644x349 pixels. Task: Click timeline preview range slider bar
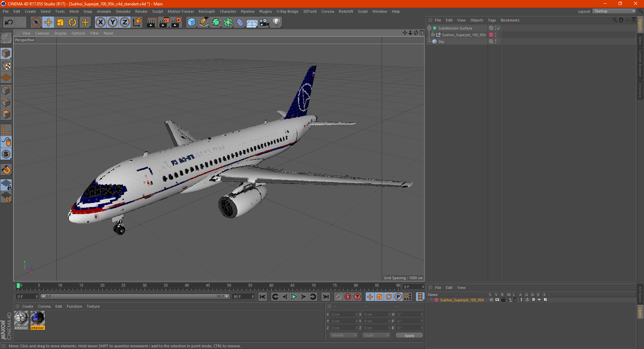135,296
